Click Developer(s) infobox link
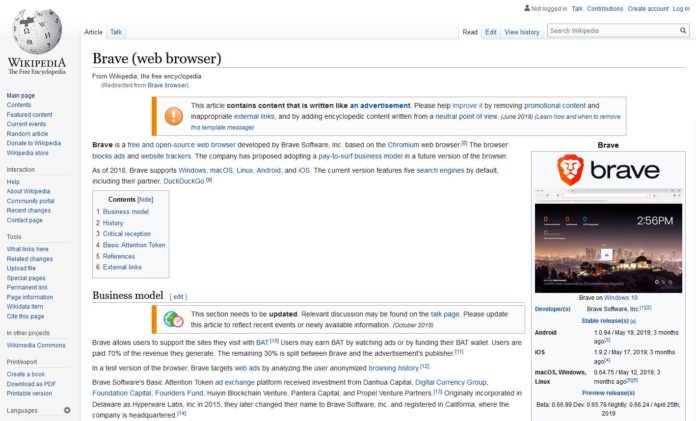This screenshot has width=696, height=421. (x=552, y=309)
